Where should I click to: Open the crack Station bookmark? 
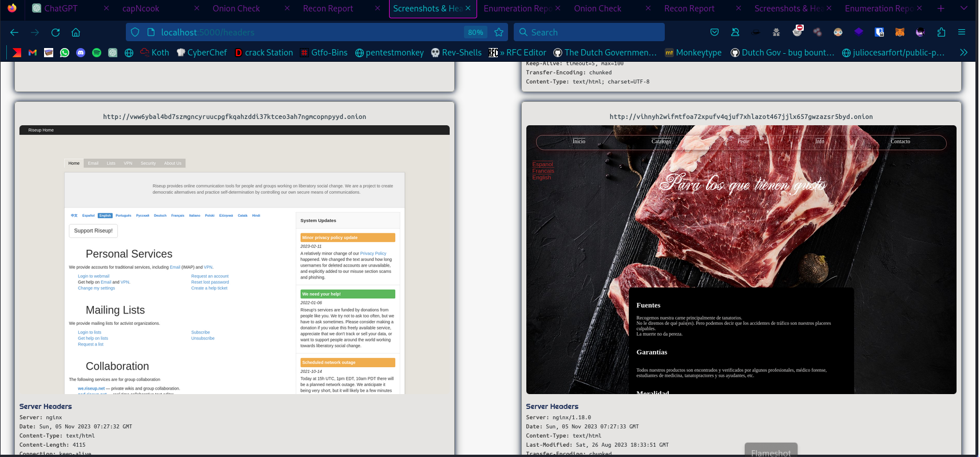click(263, 53)
